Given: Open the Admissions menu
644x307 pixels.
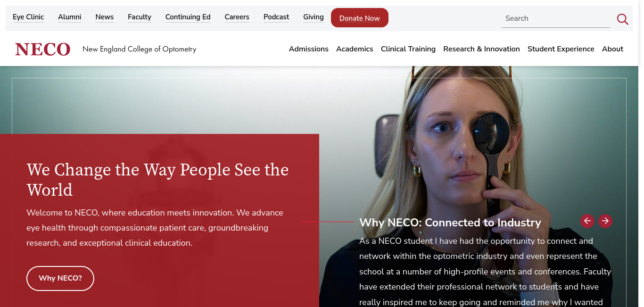Looking at the screenshot, I should tap(309, 49).
